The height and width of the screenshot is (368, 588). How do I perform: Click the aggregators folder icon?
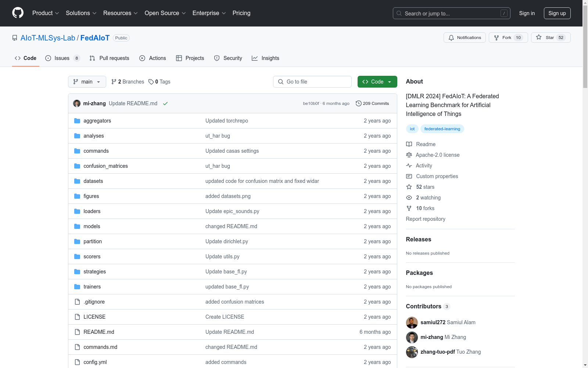pyautogui.click(x=77, y=121)
